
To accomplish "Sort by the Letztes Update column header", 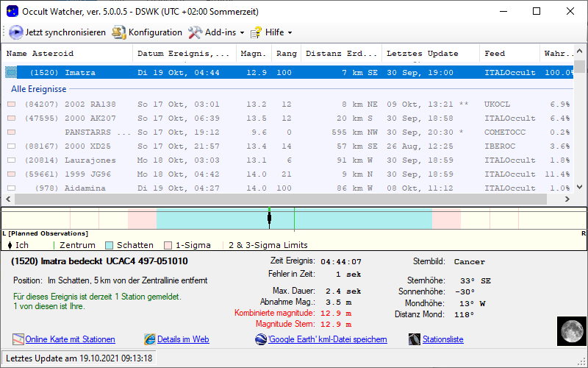I will [422, 54].
